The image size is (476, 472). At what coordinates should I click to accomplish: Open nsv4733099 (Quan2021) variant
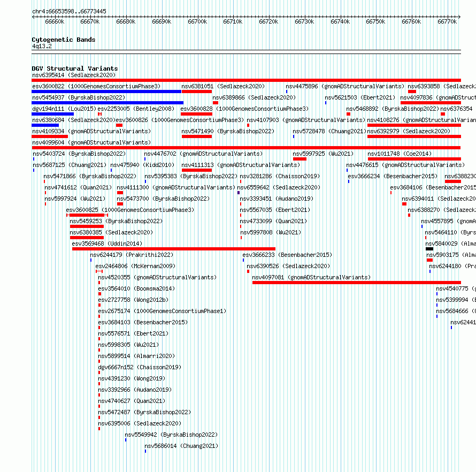pyautogui.click(x=273, y=221)
